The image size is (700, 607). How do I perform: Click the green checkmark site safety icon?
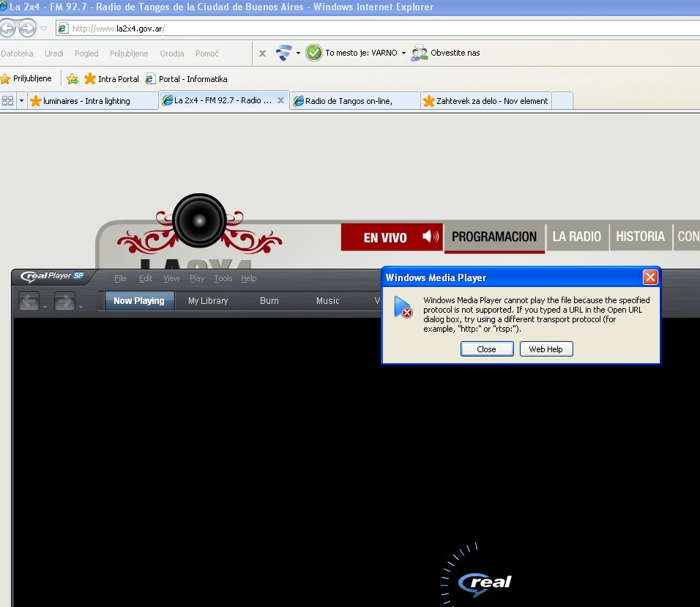[x=314, y=53]
